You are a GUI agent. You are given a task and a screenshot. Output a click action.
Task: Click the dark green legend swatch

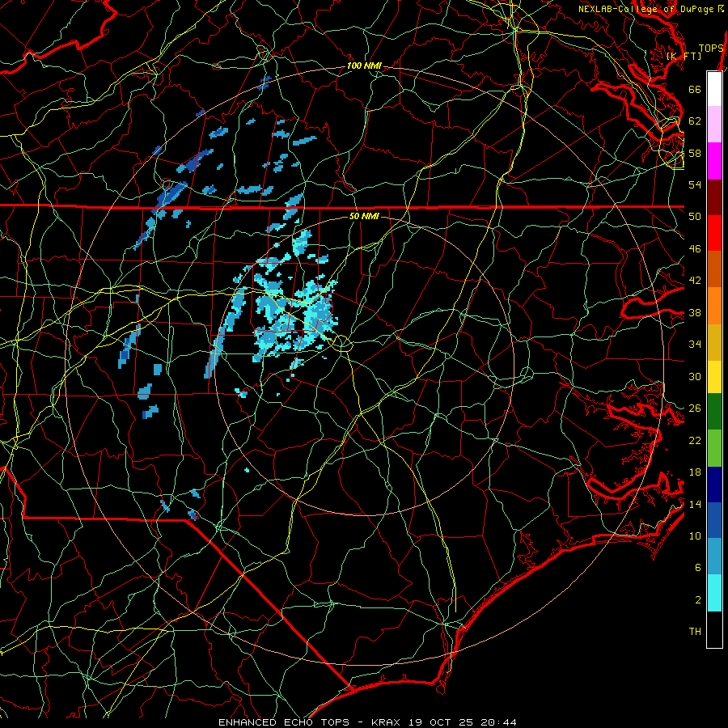click(x=714, y=412)
